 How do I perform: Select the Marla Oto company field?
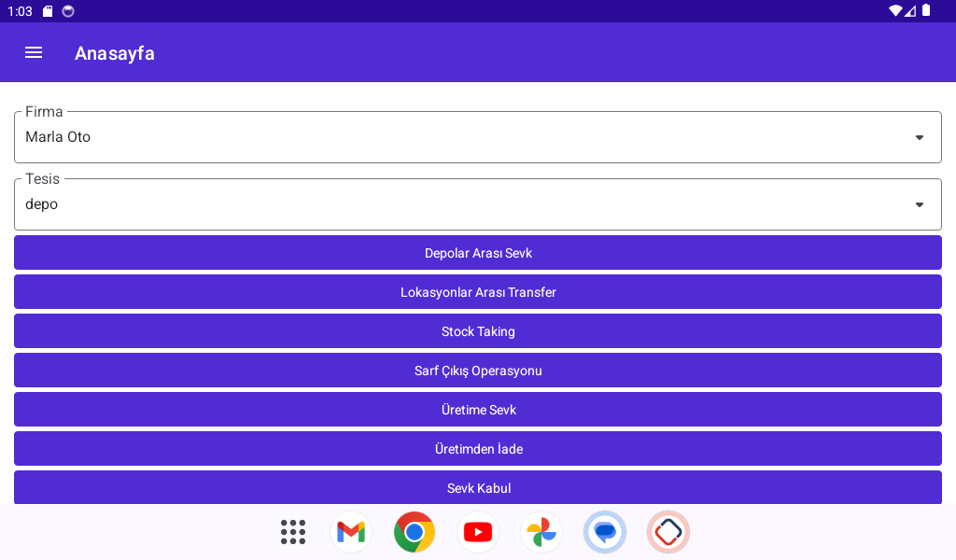click(x=478, y=137)
